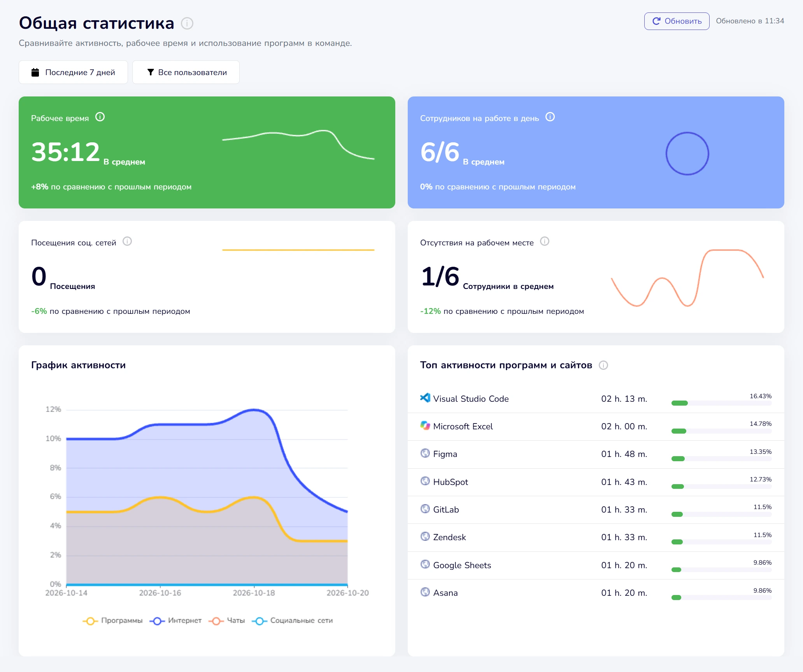Screen dimensions: 803x672
Task: Toggle Социальные сети series in chart legend
Action: pos(292,621)
